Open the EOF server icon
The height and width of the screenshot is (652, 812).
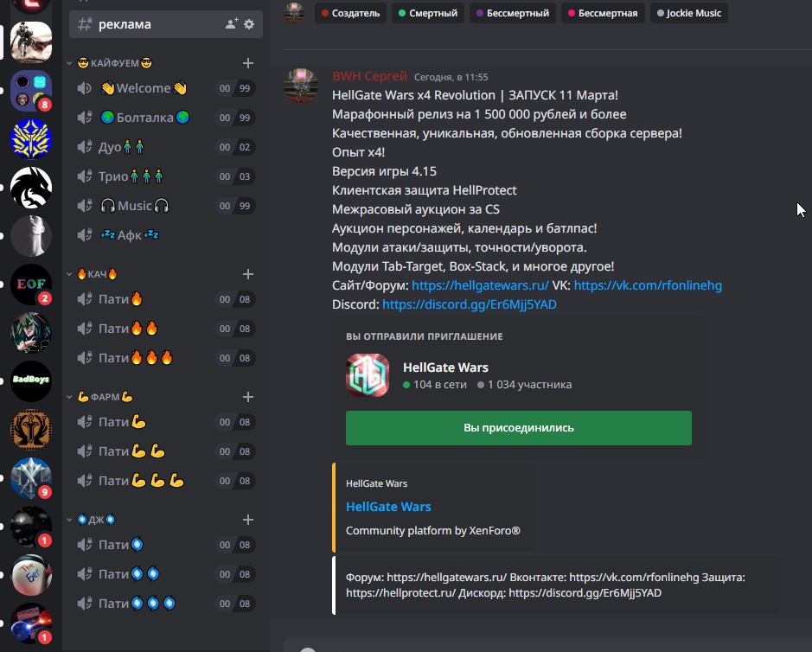(31, 284)
